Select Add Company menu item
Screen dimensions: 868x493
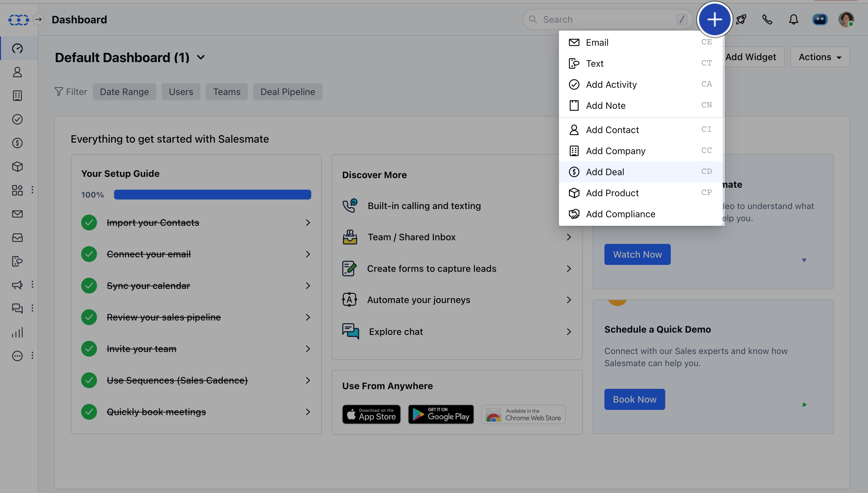point(641,151)
